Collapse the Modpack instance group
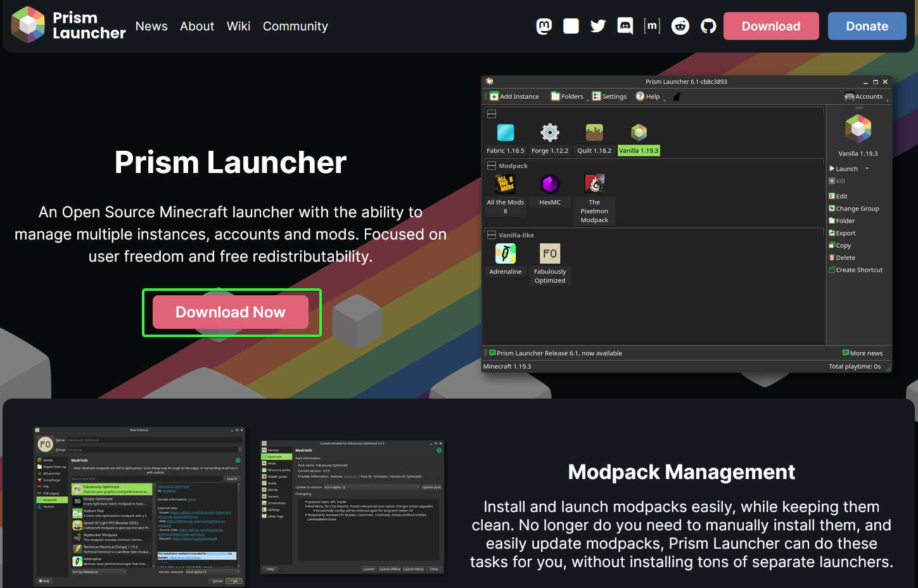This screenshot has height=588, width=918. pyautogui.click(x=492, y=165)
